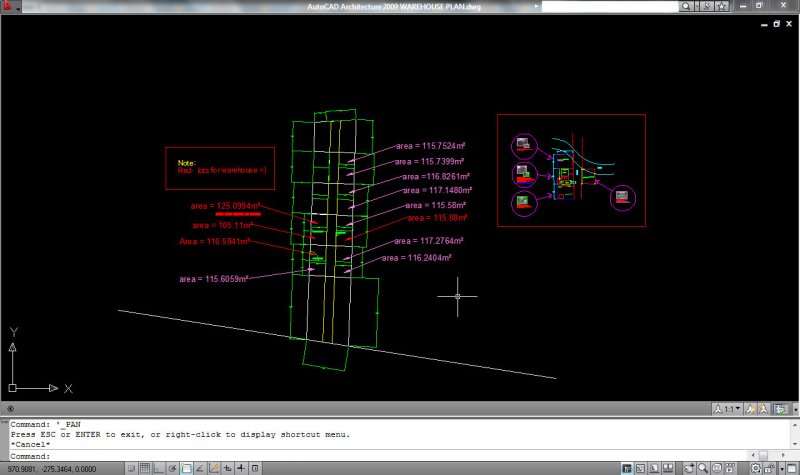
Task: Select the red text Area = 116.5941m²
Action: (214, 241)
